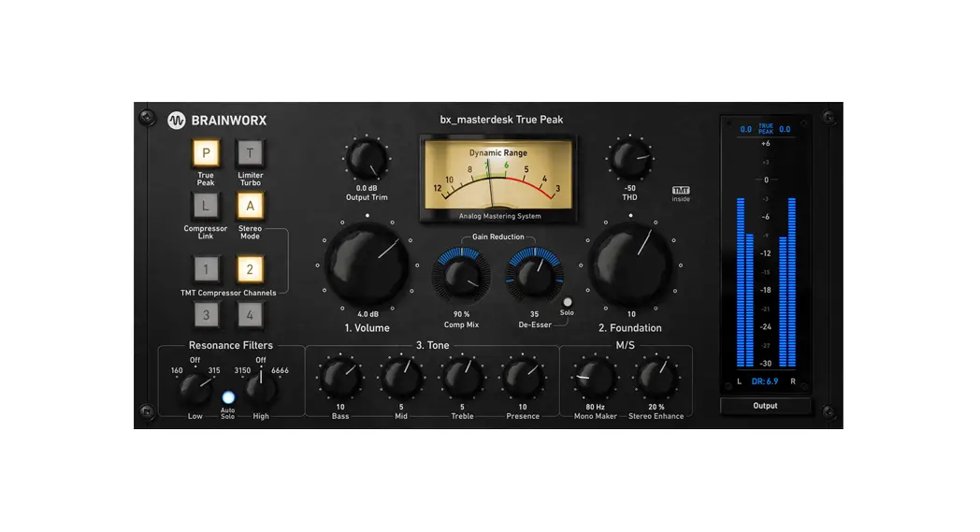Click the Mono Maker knob
This screenshot has width=980, height=532.
(x=595, y=378)
